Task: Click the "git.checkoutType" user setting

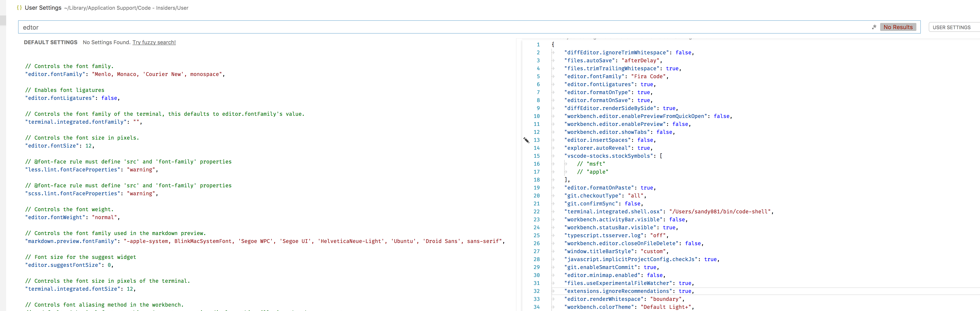Action: tap(605, 196)
